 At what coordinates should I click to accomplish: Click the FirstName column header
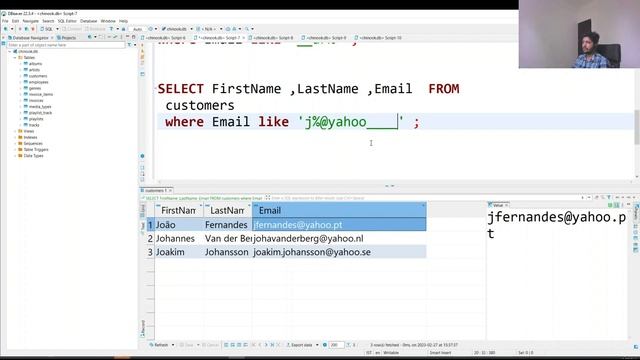tap(178, 210)
